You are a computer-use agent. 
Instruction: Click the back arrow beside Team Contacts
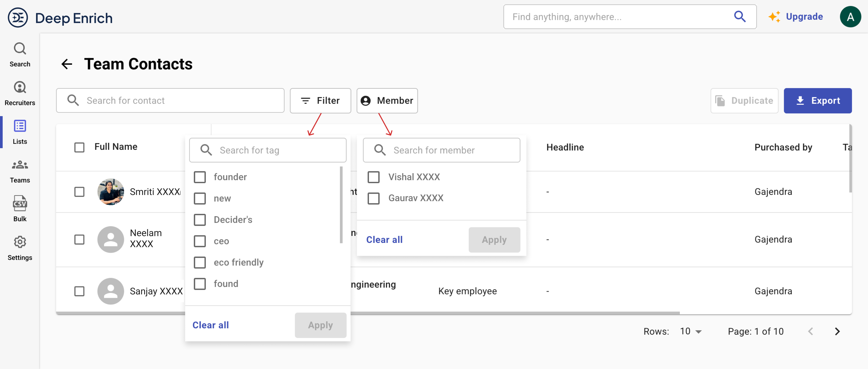pos(67,64)
